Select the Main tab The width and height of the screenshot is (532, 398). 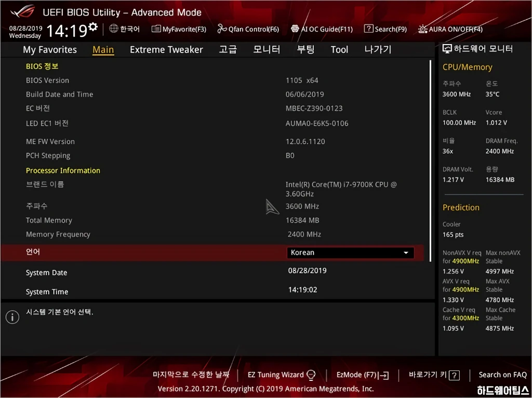pos(103,49)
